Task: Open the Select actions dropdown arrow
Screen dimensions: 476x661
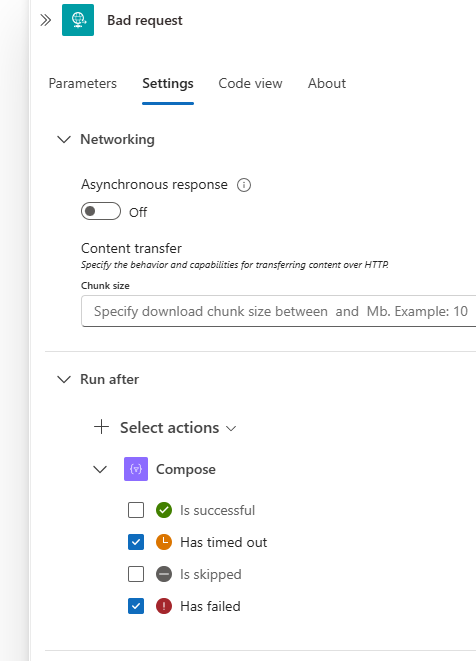Action: point(231,429)
